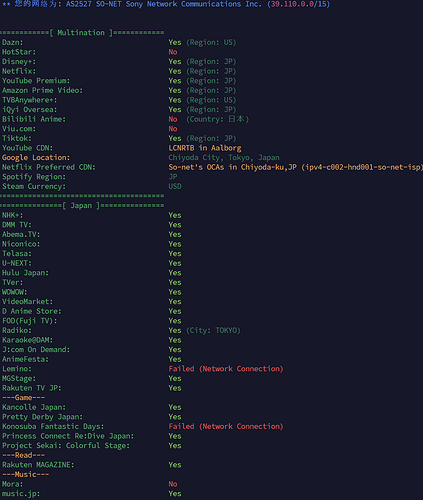Click the ---Game--- subsection divider

23,398
